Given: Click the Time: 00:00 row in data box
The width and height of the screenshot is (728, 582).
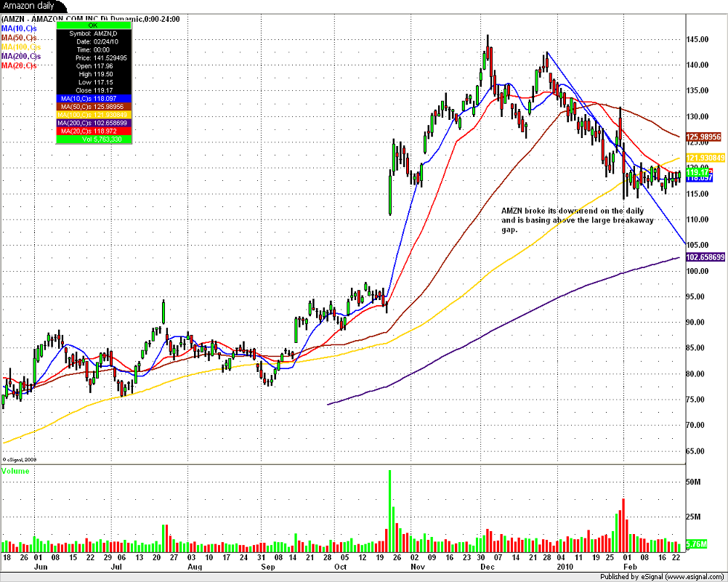Looking at the screenshot, I should click(93, 49).
